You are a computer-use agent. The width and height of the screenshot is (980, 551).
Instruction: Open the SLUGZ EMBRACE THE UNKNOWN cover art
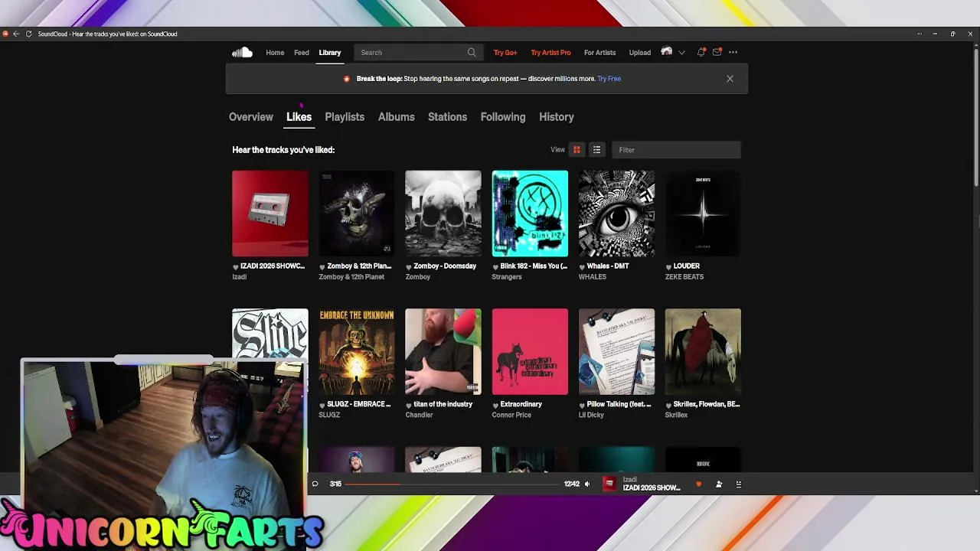(x=357, y=352)
